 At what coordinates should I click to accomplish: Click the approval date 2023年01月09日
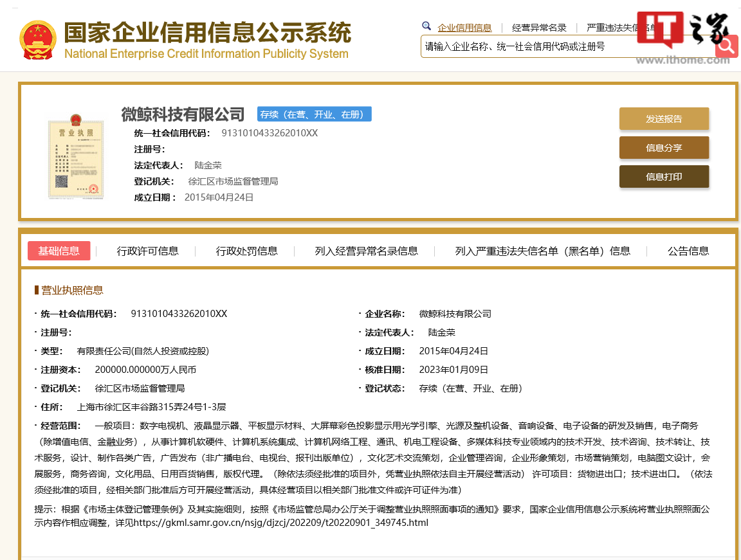(453, 370)
